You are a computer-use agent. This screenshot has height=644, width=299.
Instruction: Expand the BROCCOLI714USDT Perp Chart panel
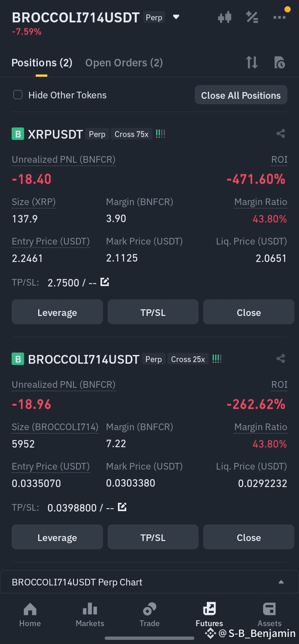[x=149, y=582]
